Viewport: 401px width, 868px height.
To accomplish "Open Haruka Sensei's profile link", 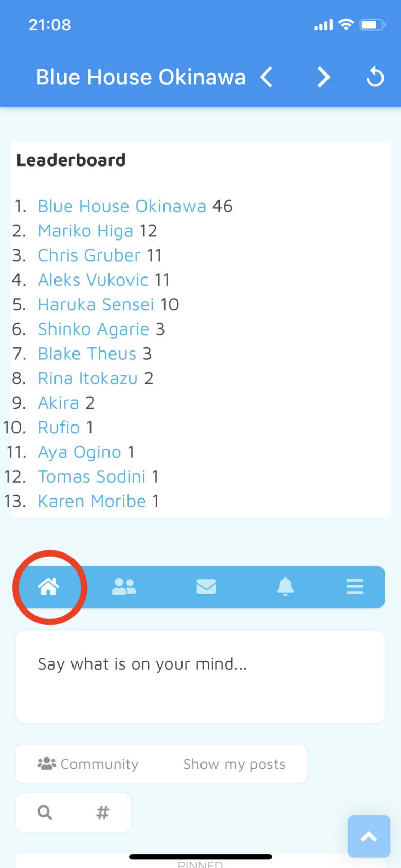I will click(96, 305).
